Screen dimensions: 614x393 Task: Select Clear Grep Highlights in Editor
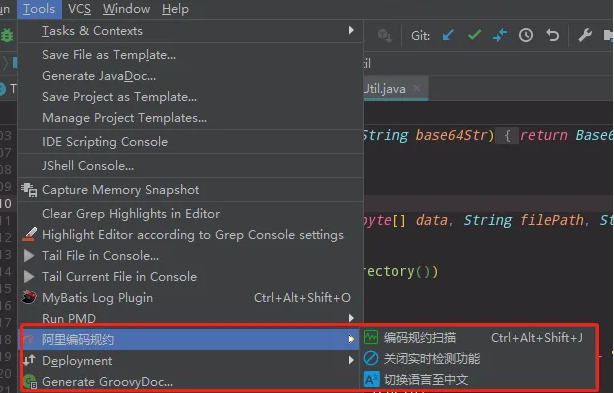[190, 214]
